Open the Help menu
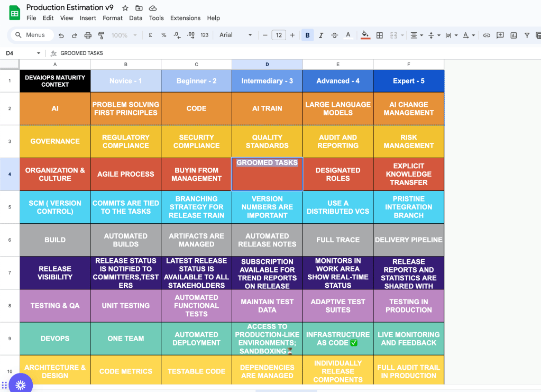This screenshot has width=541, height=392. pos(213,18)
